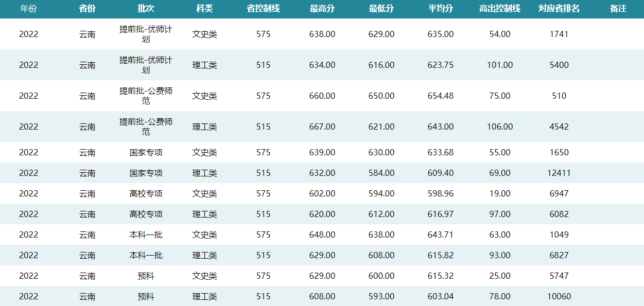Image resolution: width=644 pixels, height=306 pixels.
Task: Click the 年份 column header
Action: coord(28,9)
